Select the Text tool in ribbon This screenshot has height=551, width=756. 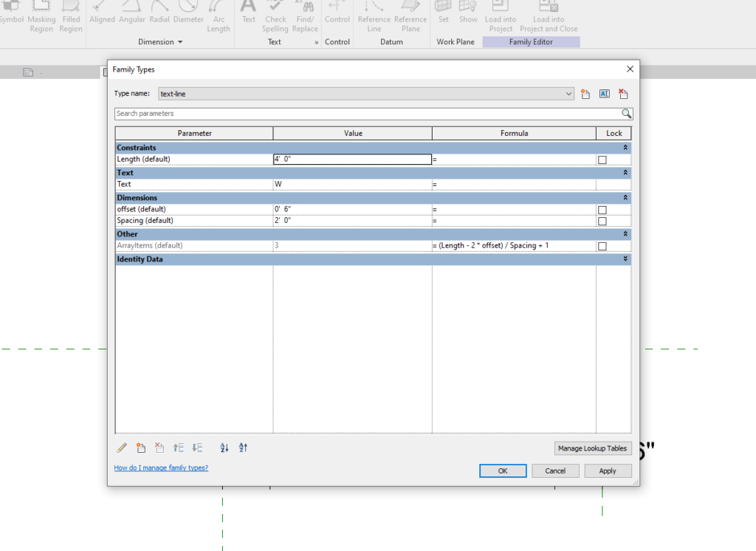click(249, 13)
